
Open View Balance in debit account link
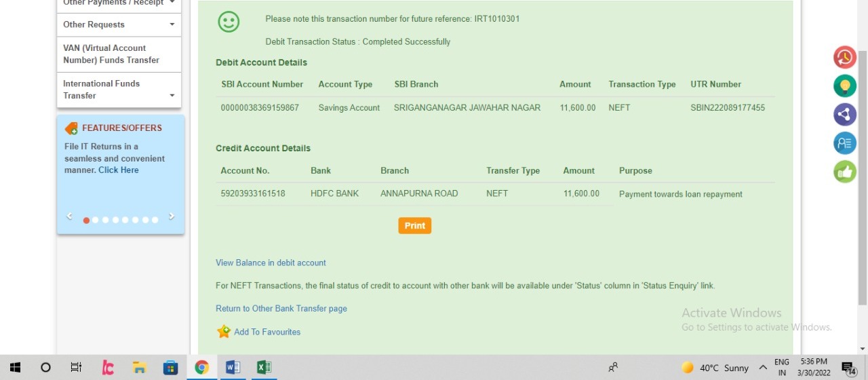(271, 263)
